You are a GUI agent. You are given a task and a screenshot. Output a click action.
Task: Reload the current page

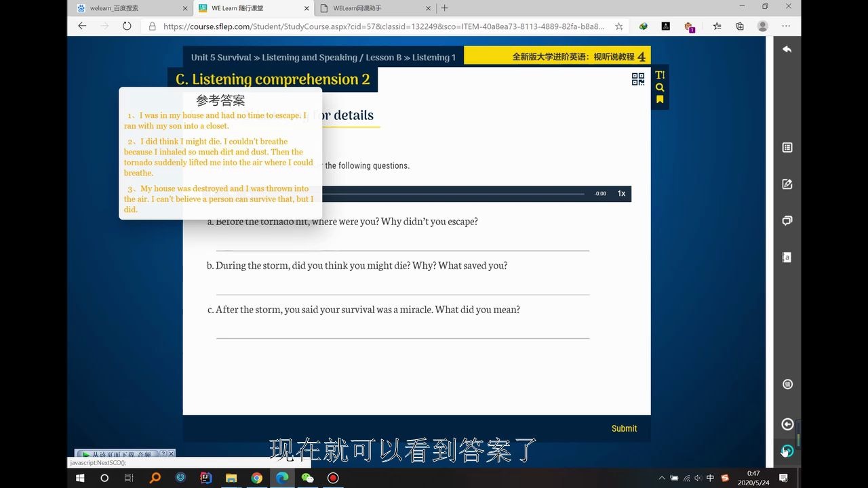click(127, 26)
